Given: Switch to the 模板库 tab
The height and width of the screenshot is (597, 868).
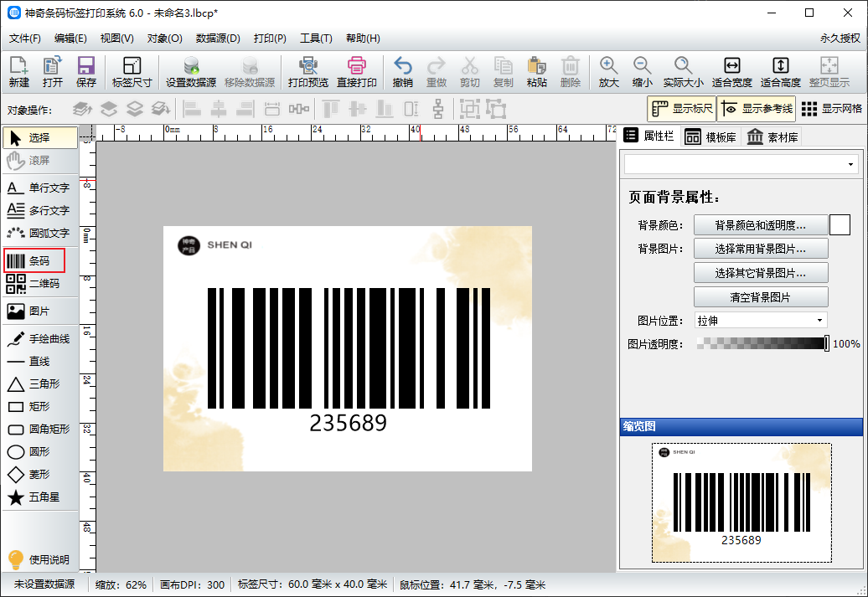Looking at the screenshot, I should [710, 136].
